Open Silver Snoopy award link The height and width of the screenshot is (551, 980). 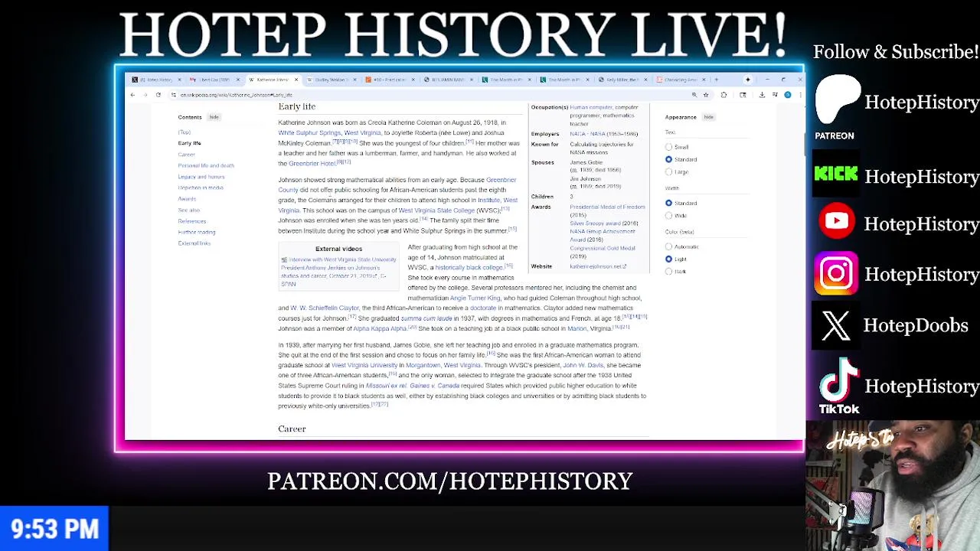(595, 223)
